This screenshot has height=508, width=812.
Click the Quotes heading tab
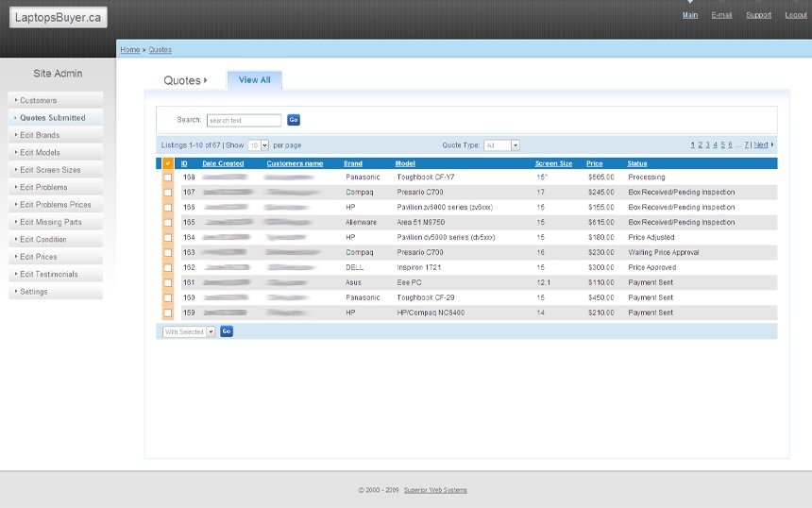[x=185, y=81]
